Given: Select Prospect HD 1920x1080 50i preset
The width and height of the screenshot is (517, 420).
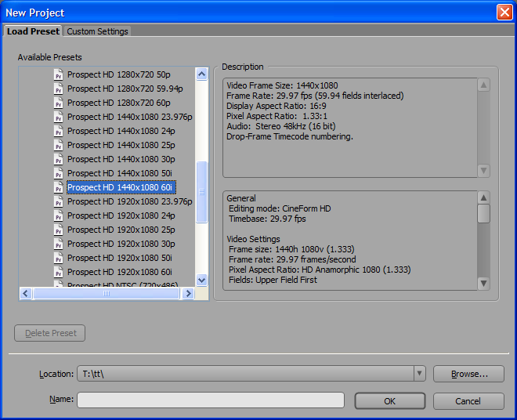Looking at the screenshot, I should click(120, 258).
